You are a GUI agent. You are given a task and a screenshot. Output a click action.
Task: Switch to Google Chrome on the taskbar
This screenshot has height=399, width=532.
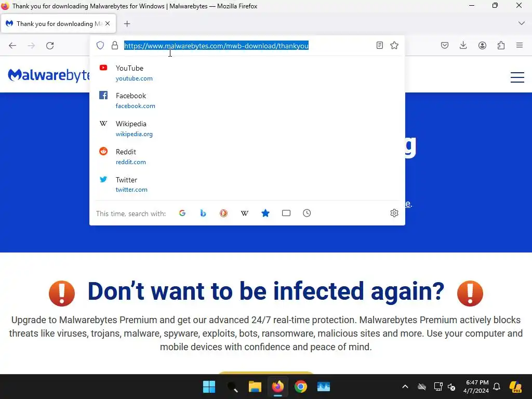[301, 387]
